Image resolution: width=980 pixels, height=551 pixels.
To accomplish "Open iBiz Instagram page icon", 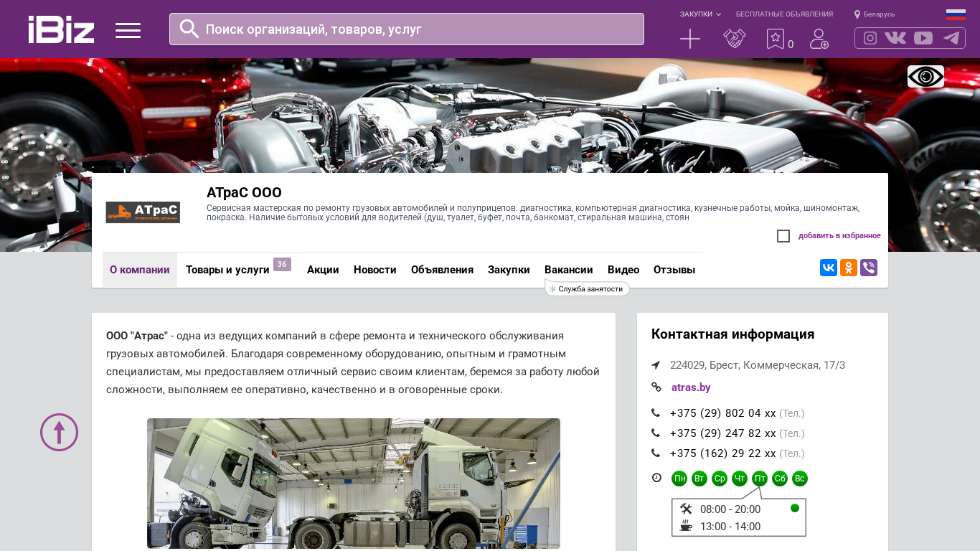I will 870,38.
